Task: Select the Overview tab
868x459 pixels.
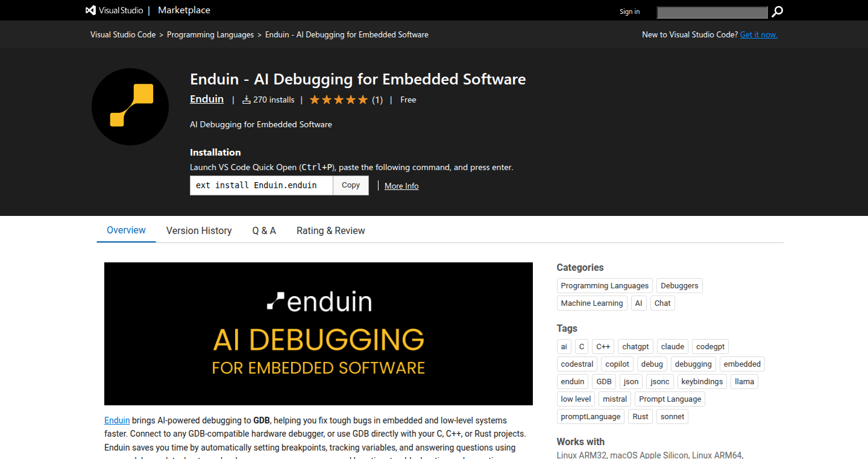Action: click(x=126, y=230)
